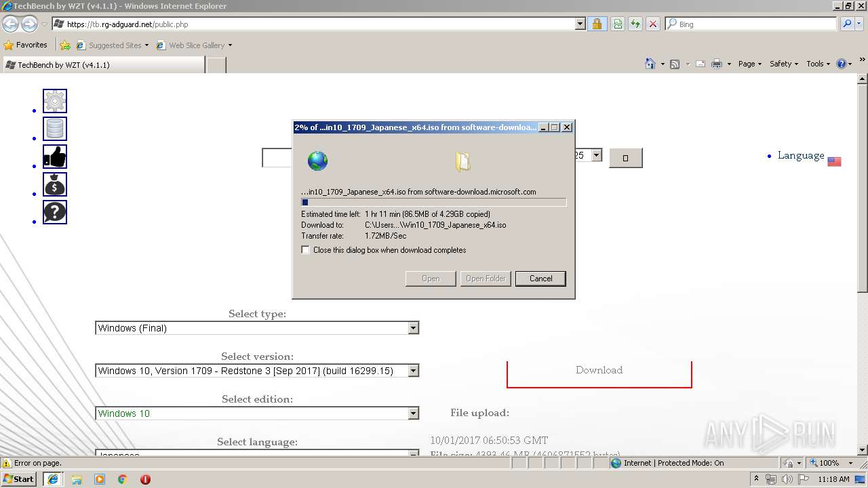Click the red Opera icon in taskbar
This screenshot has width=868, height=488.
click(x=145, y=479)
